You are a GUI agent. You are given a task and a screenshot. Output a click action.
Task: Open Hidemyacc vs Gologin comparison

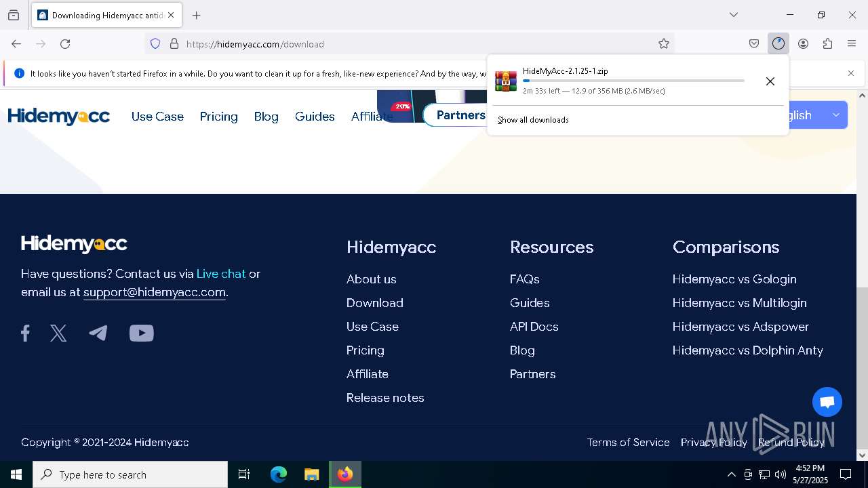click(734, 279)
